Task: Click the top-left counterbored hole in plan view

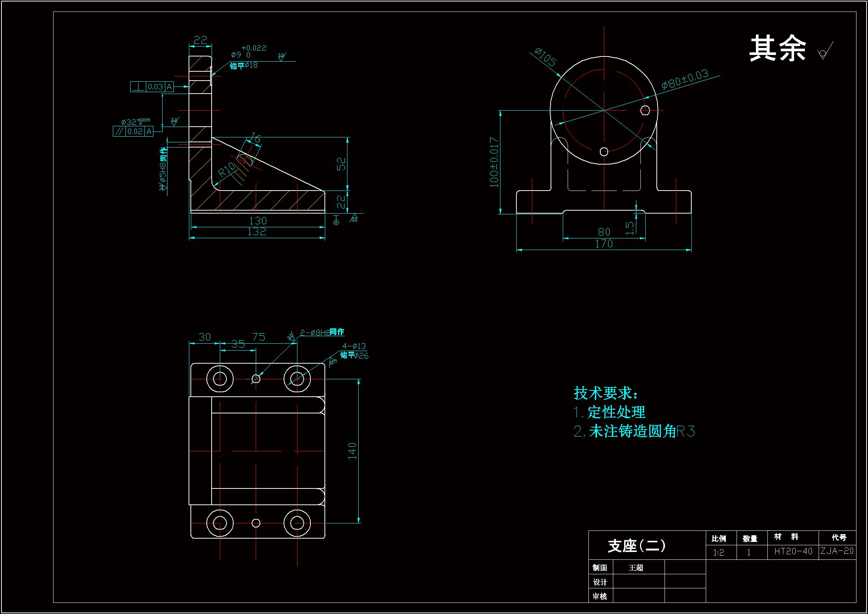Action: (220, 378)
